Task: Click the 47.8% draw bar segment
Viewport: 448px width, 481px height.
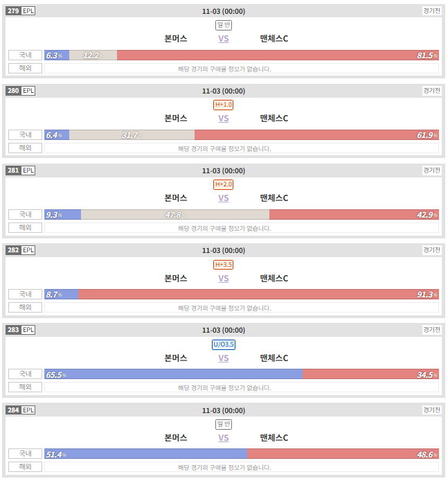Action: tap(175, 215)
